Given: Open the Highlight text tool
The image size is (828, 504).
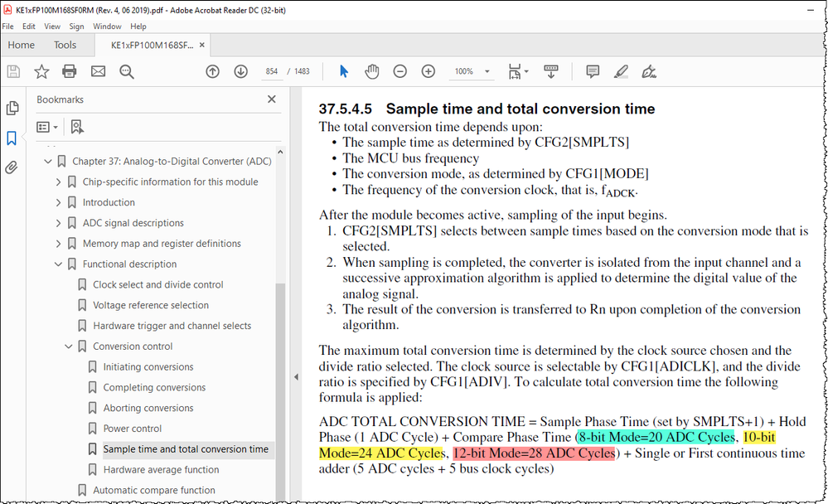Looking at the screenshot, I should [x=621, y=71].
